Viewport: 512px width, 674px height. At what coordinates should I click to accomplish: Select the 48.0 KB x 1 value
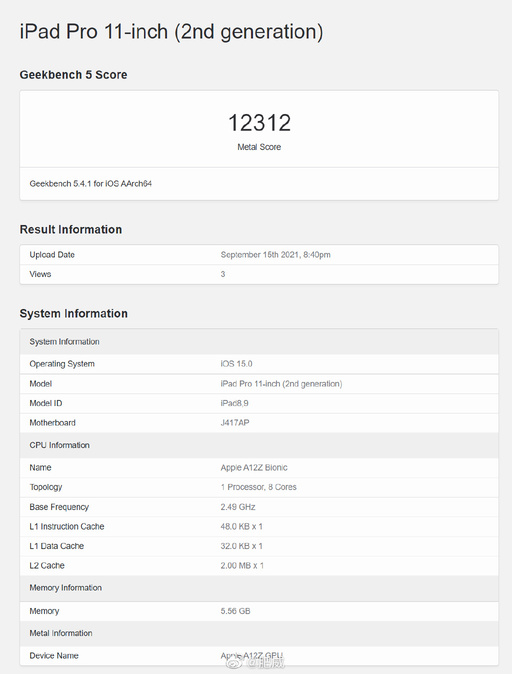(x=242, y=527)
